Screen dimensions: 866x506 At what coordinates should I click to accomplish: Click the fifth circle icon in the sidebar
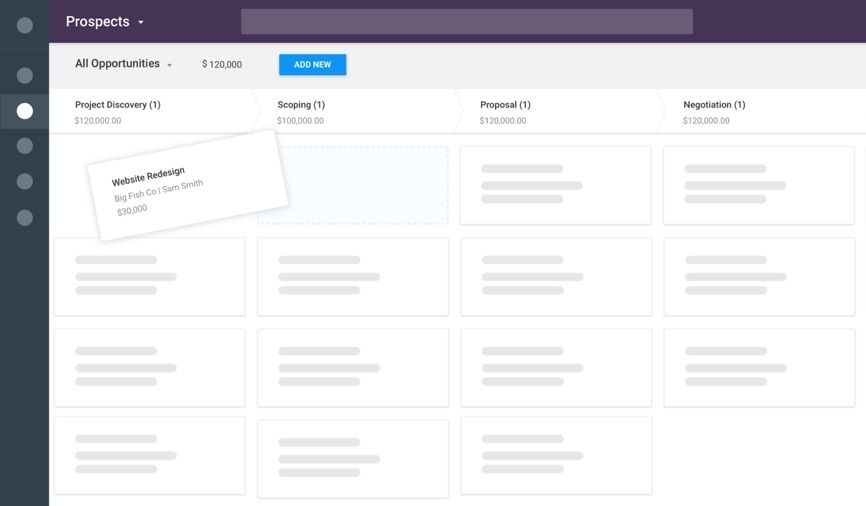25,182
